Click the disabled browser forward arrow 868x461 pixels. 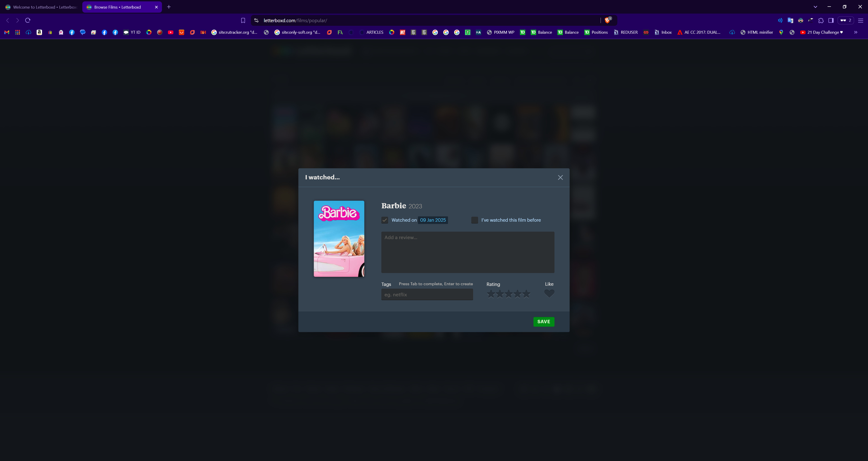pyautogui.click(x=18, y=20)
